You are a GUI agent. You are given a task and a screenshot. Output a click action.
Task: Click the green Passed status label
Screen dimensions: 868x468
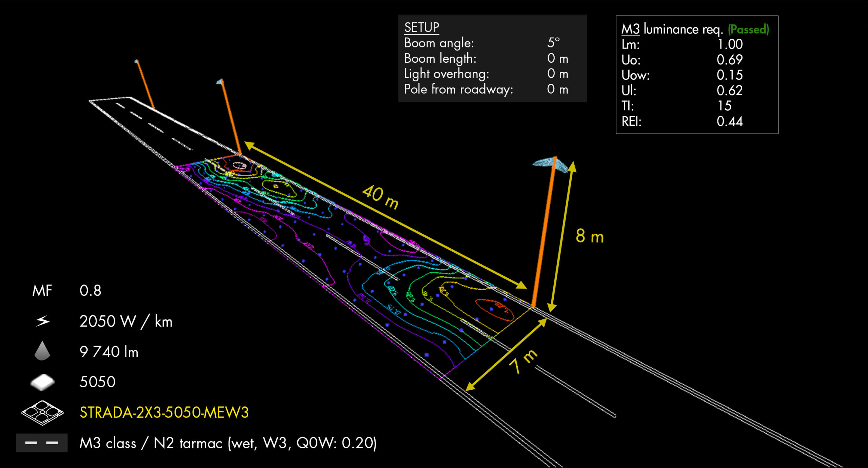tap(748, 30)
